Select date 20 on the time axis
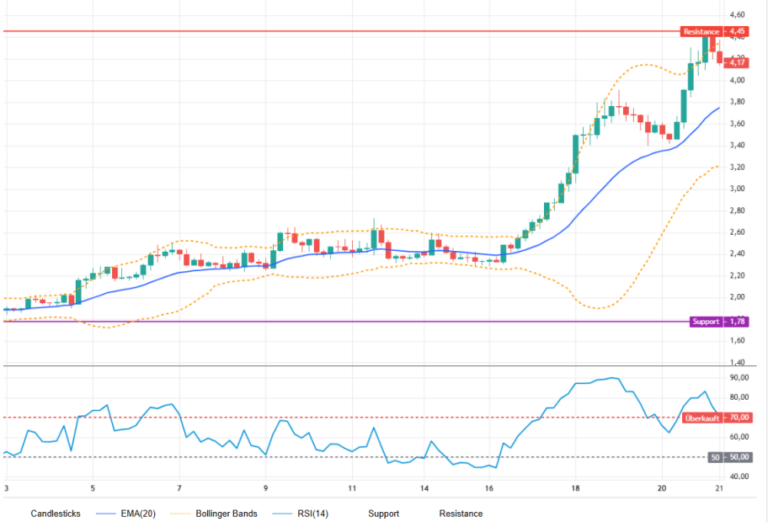768x522 pixels. pos(662,488)
